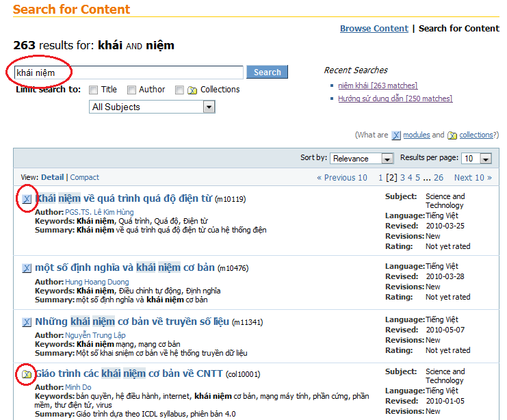
Task: Enable the Title search limit checkbox
Action: (x=94, y=90)
